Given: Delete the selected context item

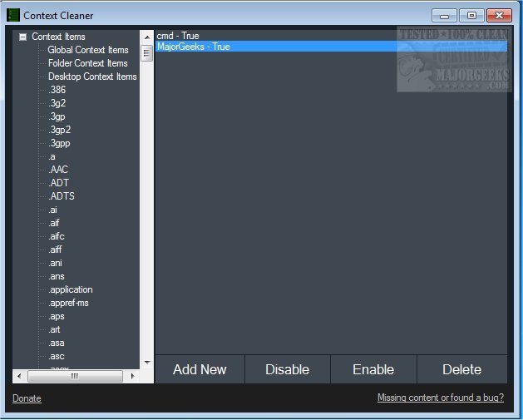Looking at the screenshot, I should pos(462,369).
